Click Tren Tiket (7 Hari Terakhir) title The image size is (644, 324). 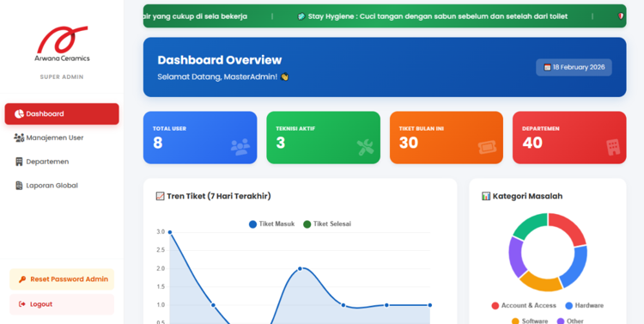(219, 196)
